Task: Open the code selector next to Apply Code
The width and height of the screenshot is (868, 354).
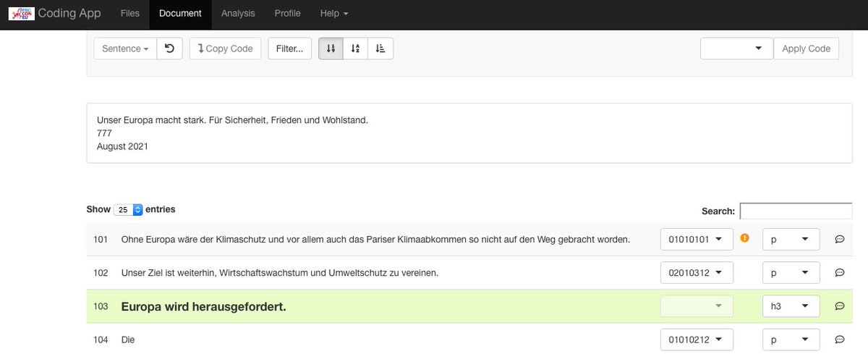Action: [x=736, y=49]
